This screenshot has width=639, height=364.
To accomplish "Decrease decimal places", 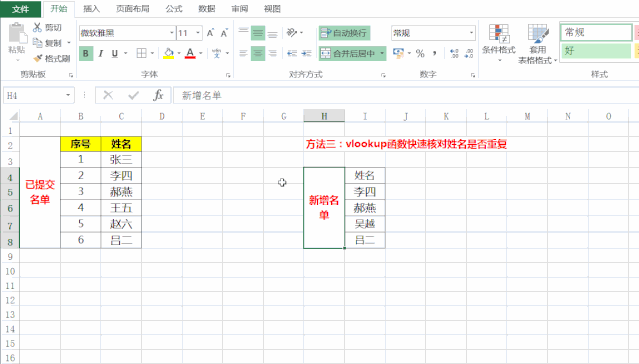I will pyautogui.click(x=469, y=53).
